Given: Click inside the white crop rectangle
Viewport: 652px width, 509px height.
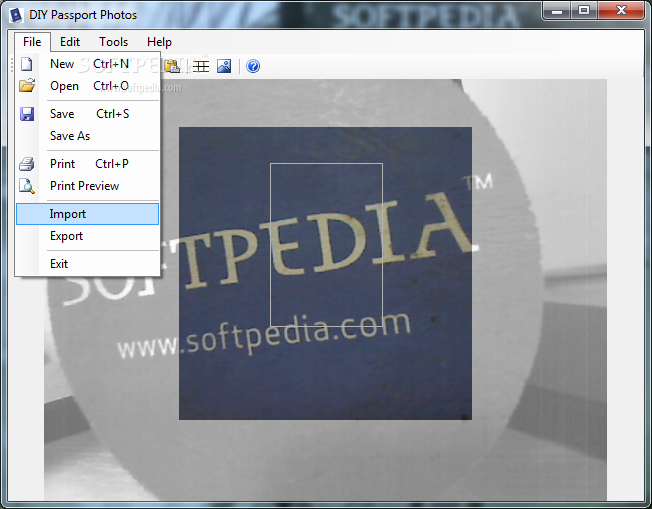Looking at the screenshot, I should click(326, 245).
